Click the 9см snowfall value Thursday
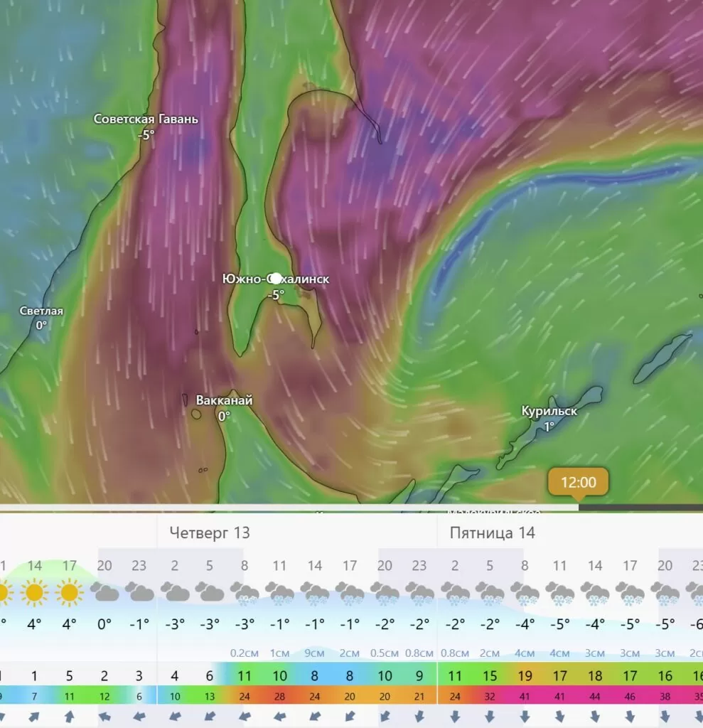 (x=315, y=653)
